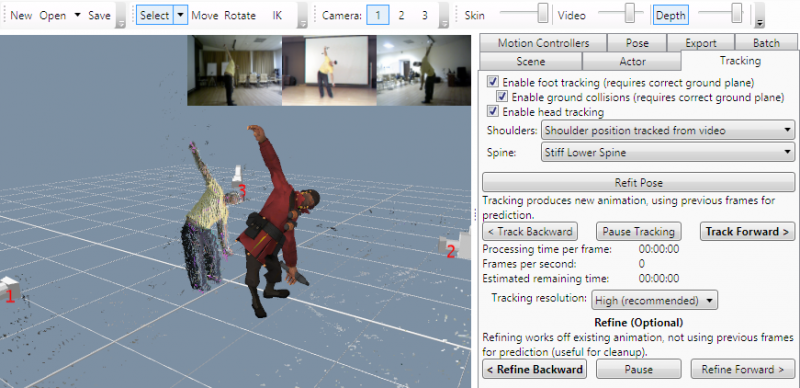Open the Batch tab
This screenshot has height=388, width=800.
[766, 43]
